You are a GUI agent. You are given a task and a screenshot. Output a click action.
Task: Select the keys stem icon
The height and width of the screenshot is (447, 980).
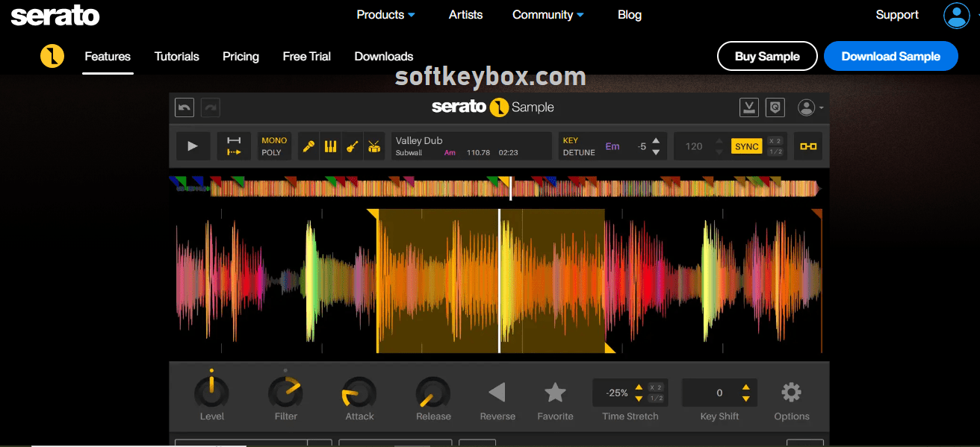(329, 146)
